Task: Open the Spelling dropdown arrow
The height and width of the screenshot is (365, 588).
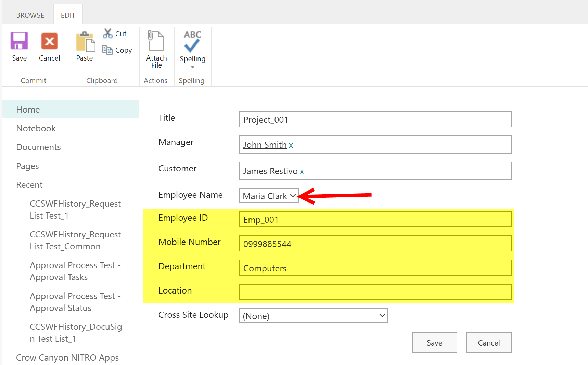Action: [193, 67]
